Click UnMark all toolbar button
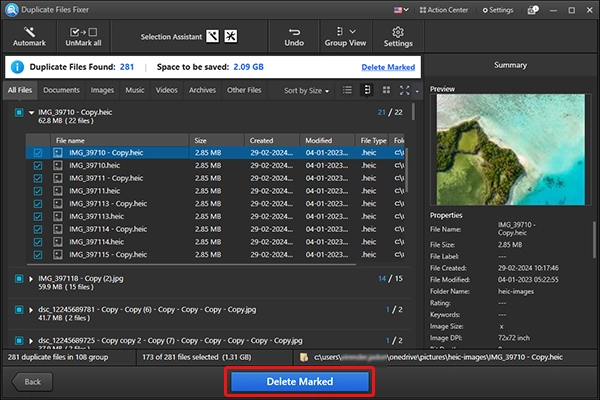 pos(83,36)
